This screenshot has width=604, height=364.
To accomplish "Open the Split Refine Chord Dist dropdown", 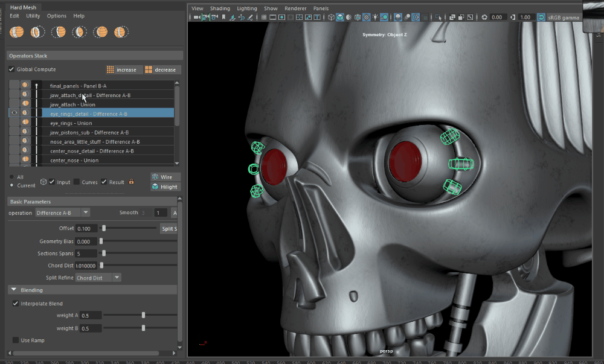I will pyautogui.click(x=98, y=278).
